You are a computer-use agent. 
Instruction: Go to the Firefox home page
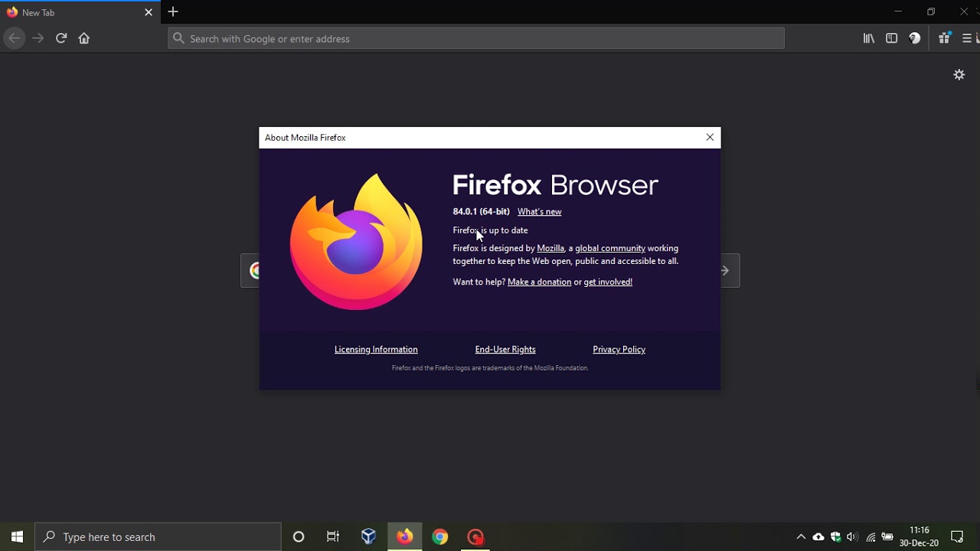tap(84, 38)
